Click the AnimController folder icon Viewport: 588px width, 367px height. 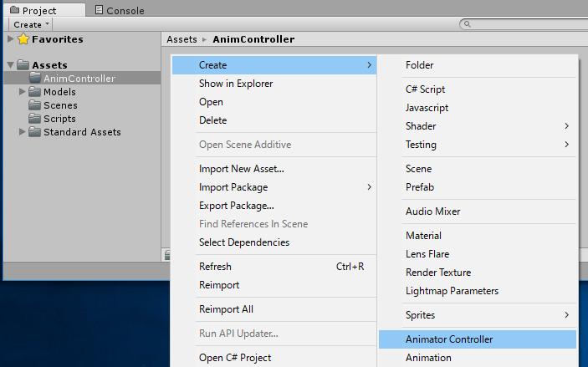[35, 79]
